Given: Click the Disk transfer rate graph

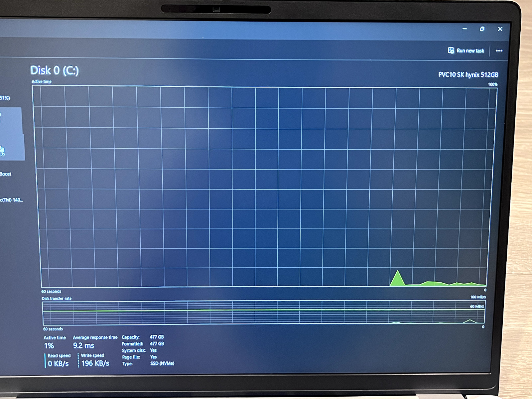Looking at the screenshot, I should coord(263,313).
